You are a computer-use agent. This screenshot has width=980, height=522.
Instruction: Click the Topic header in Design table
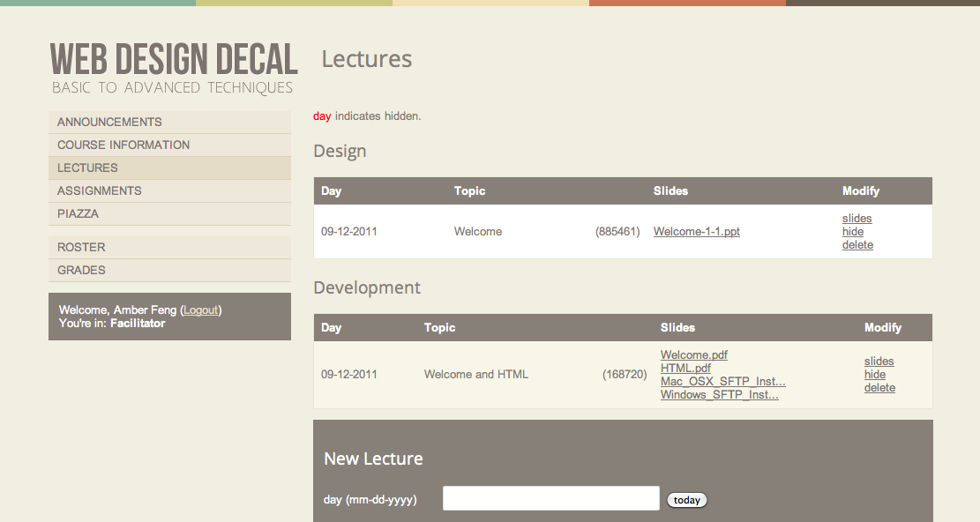click(x=470, y=191)
